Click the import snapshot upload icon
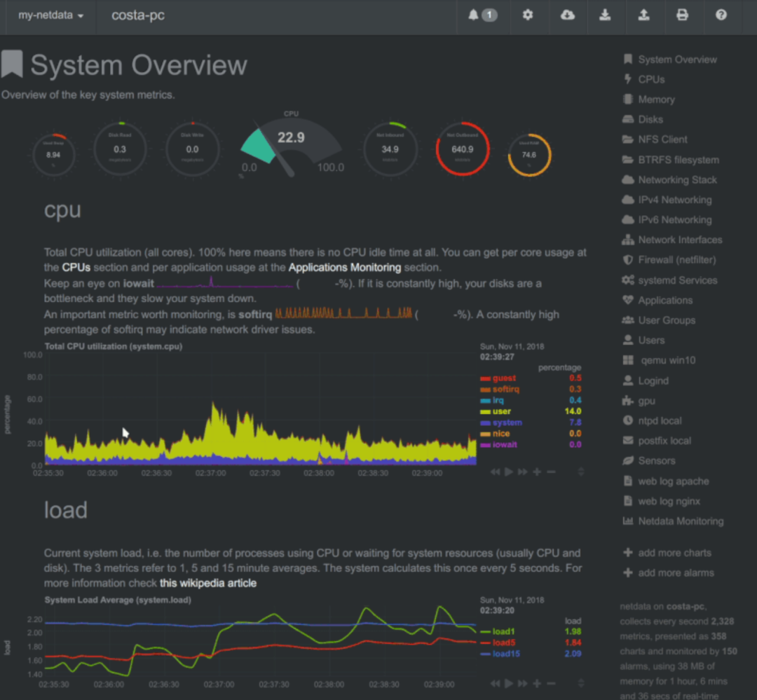Screen dimensions: 757x700 click(x=643, y=15)
